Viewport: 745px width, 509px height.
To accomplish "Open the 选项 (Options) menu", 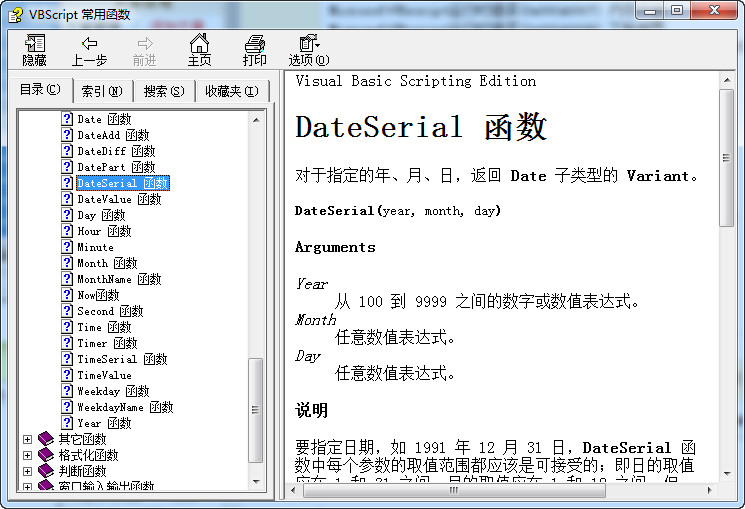I will coord(309,50).
